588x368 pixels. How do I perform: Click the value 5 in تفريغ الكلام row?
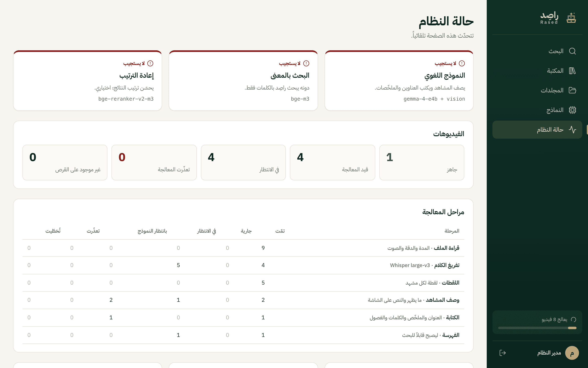[x=178, y=265]
